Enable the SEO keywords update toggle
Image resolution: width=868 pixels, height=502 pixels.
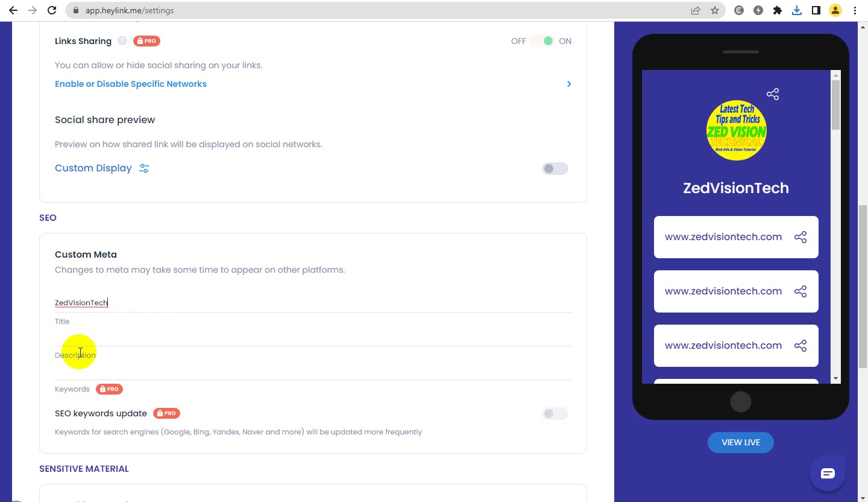555,413
